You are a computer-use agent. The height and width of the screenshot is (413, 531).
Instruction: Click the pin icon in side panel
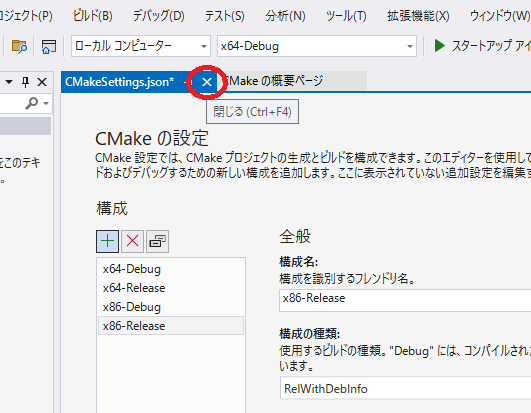pos(25,82)
